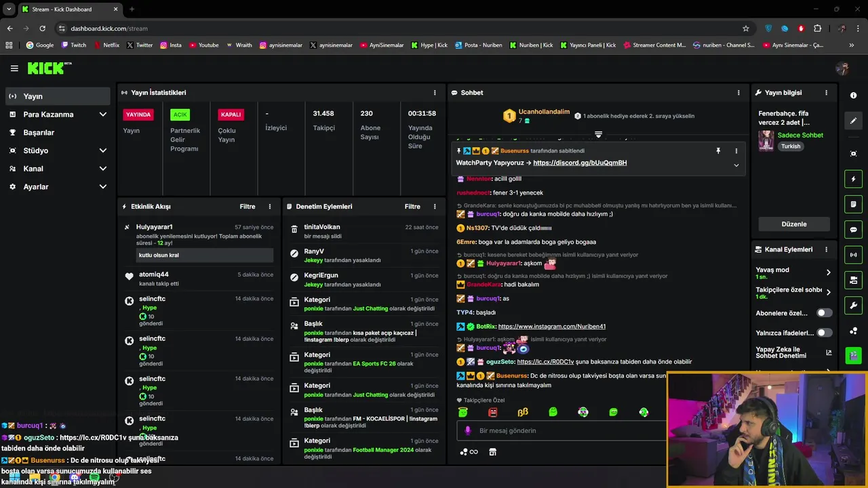Image resolution: width=868 pixels, height=488 pixels.
Task: Open Yayın bilgisi panel three-dot menu
Action: click(x=826, y=93)
